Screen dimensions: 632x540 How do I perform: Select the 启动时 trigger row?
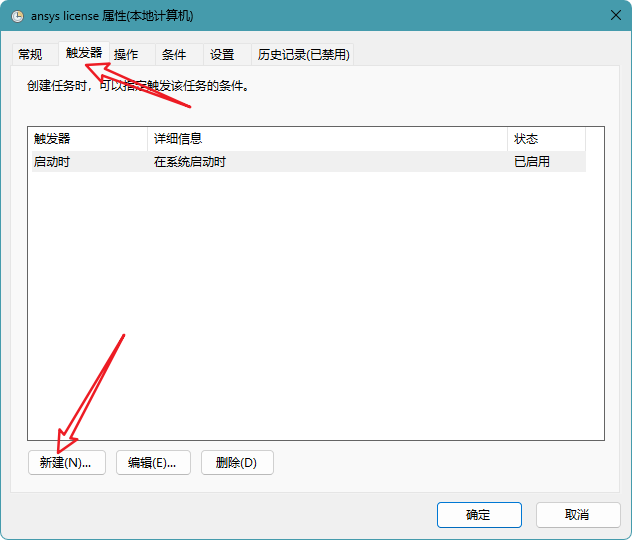click(309, 162)
